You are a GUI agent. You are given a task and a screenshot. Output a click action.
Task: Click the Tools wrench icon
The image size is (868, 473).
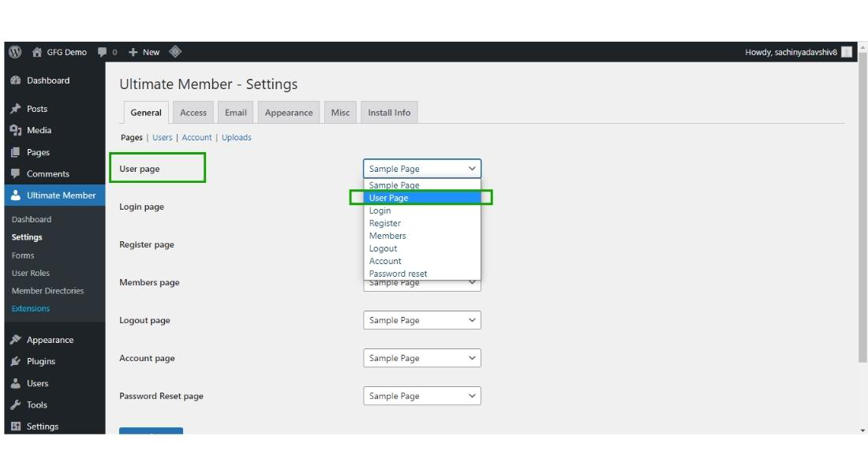(x=16, y=404)
